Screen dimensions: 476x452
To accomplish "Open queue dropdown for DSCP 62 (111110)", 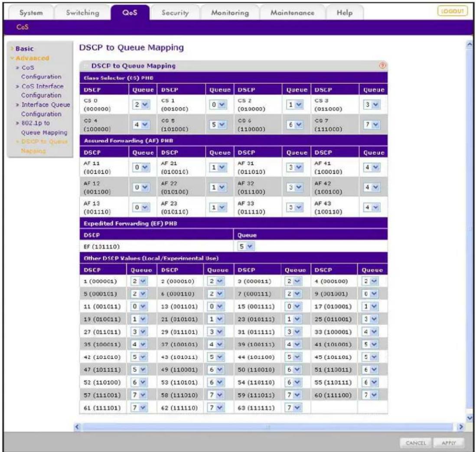I will pyautogui.click(x=215, y=408).
